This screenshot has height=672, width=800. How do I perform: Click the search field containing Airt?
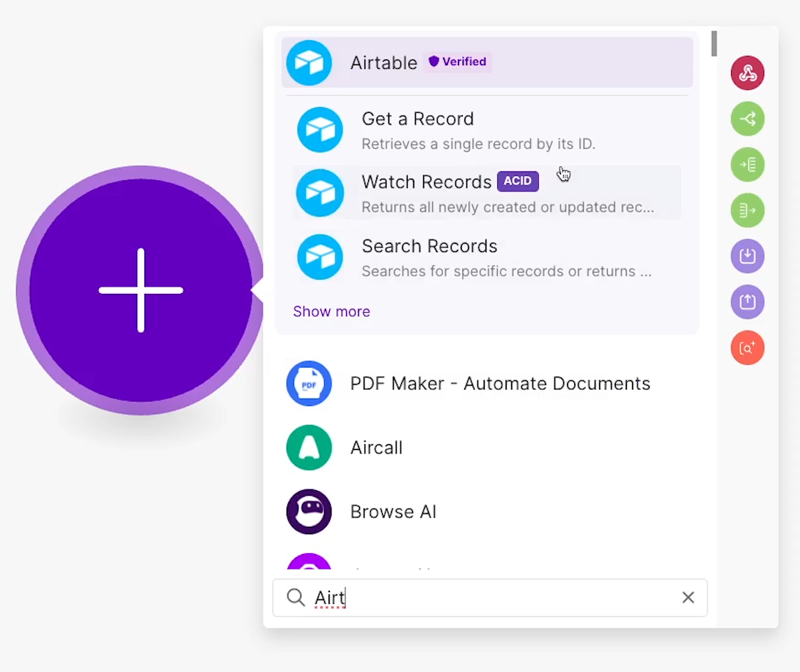click(x=490, y=597)
